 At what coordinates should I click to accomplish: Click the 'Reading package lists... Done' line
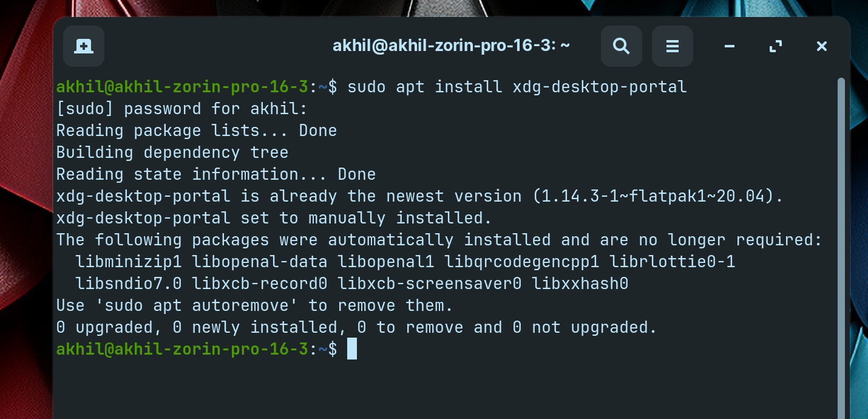click(197, 131)
